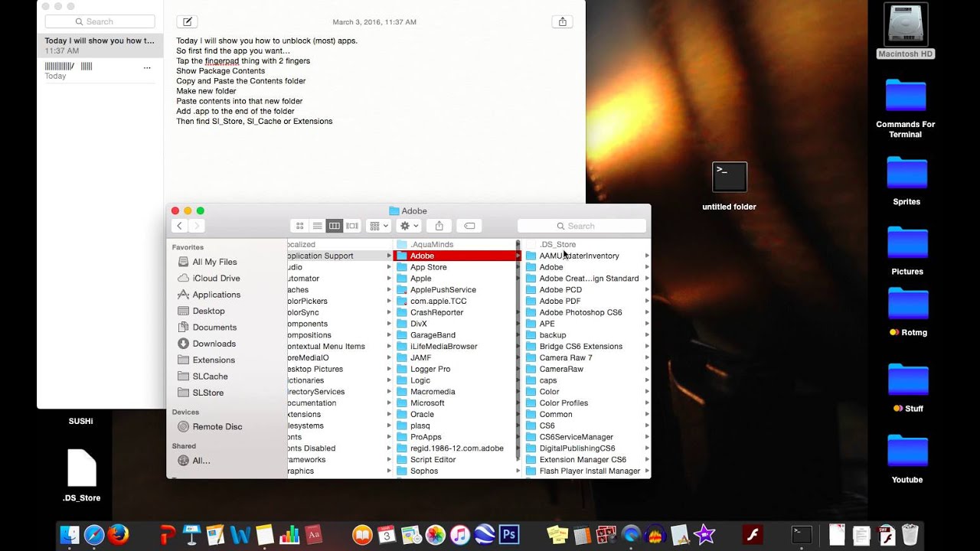Open Extensions in Finder sidebar
The image size is (980, 551).
pyautogui.click(x=214, y=360)
